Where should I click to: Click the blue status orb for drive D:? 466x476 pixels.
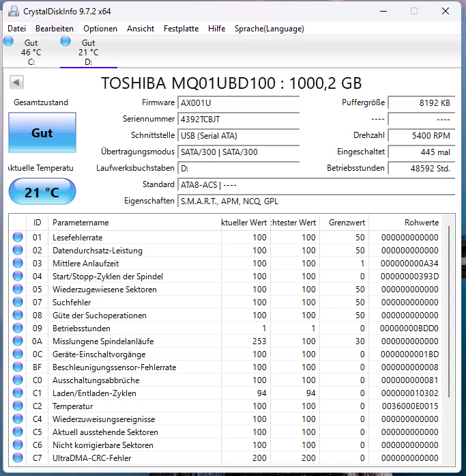click(x=65, y=41)
